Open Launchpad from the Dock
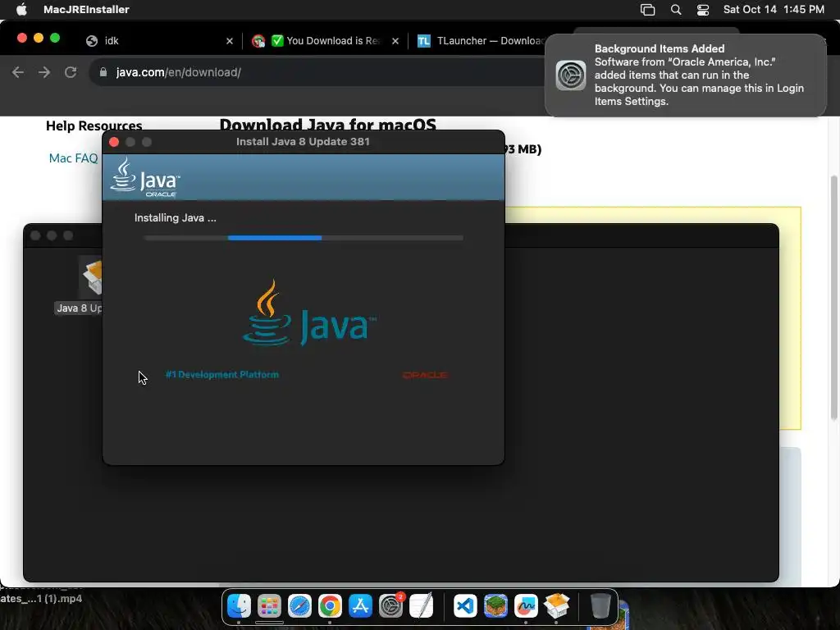 click(x=269, y=606)
